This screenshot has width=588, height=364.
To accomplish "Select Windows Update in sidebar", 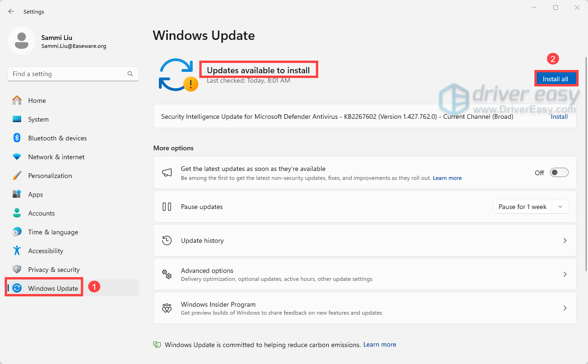I will click(73, 288).
